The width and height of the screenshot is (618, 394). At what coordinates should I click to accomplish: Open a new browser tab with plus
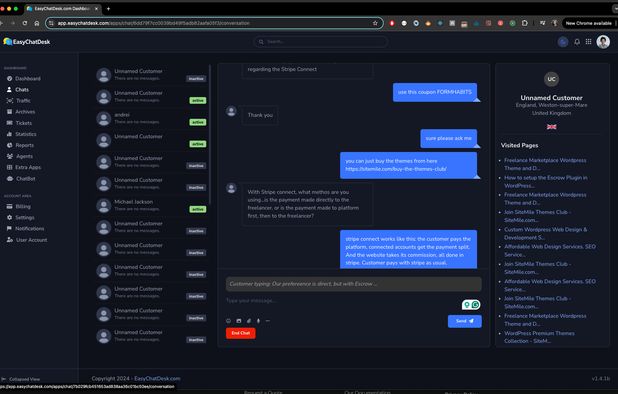[108, 8]
